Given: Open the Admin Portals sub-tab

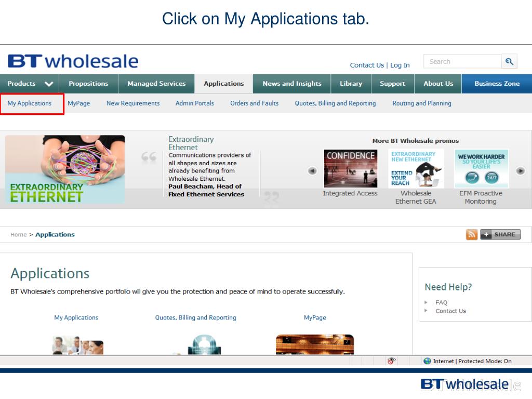Looking at the screenshot, I should point(195,103).
